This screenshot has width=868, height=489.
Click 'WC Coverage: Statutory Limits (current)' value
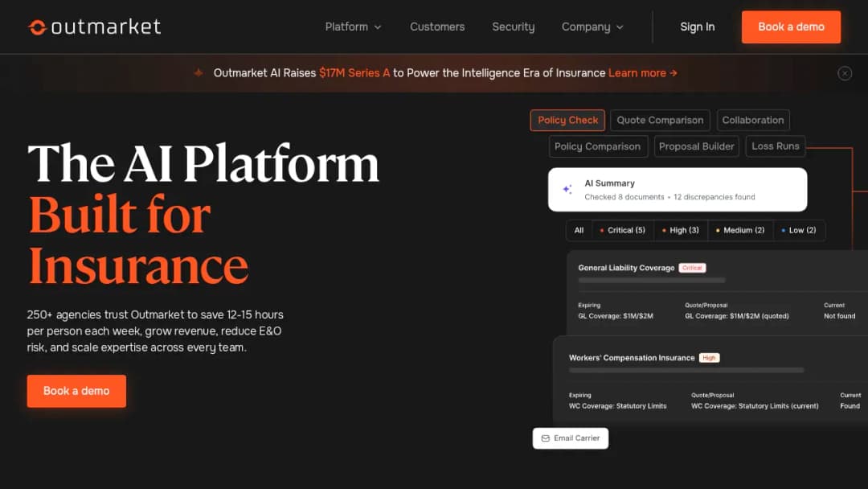pos(755,406)
